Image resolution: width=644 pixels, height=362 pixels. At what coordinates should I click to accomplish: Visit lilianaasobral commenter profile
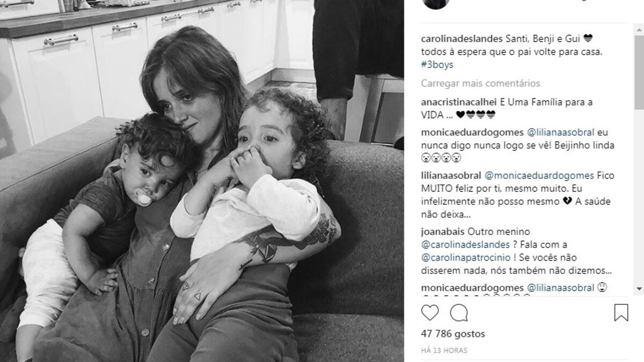451,175
